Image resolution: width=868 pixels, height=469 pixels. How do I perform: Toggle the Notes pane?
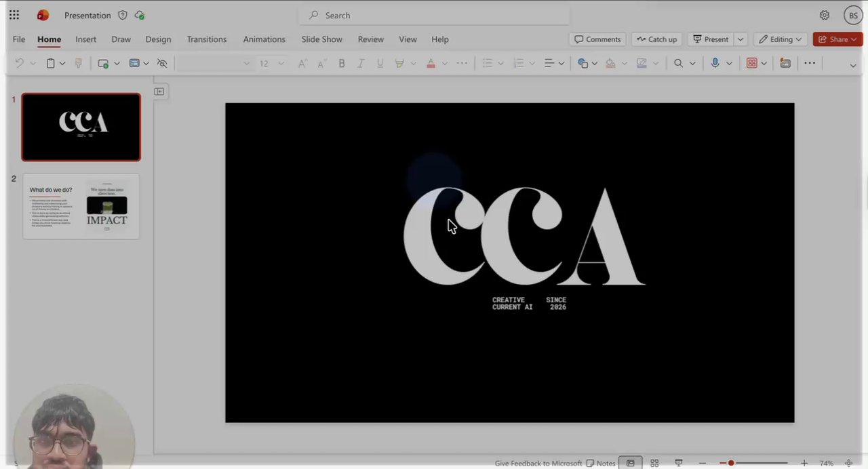(x=601, y=463)
